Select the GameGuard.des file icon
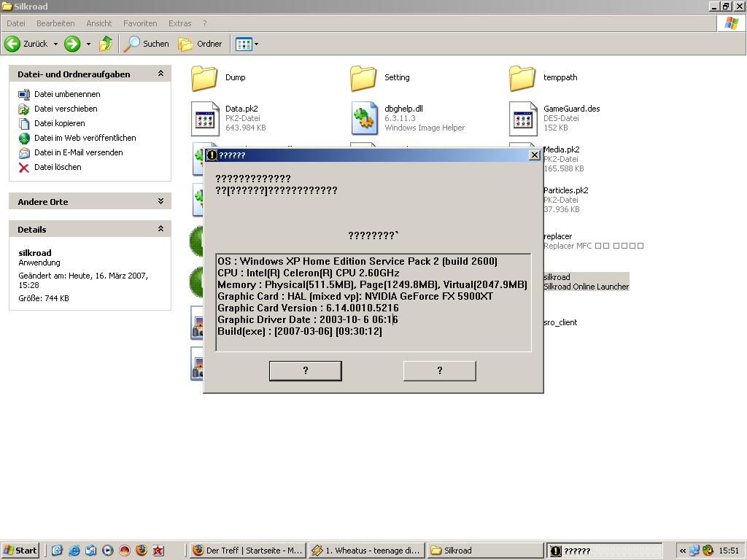Image resolution: width=747 pixels, height=560 pixels. [522, 118]
